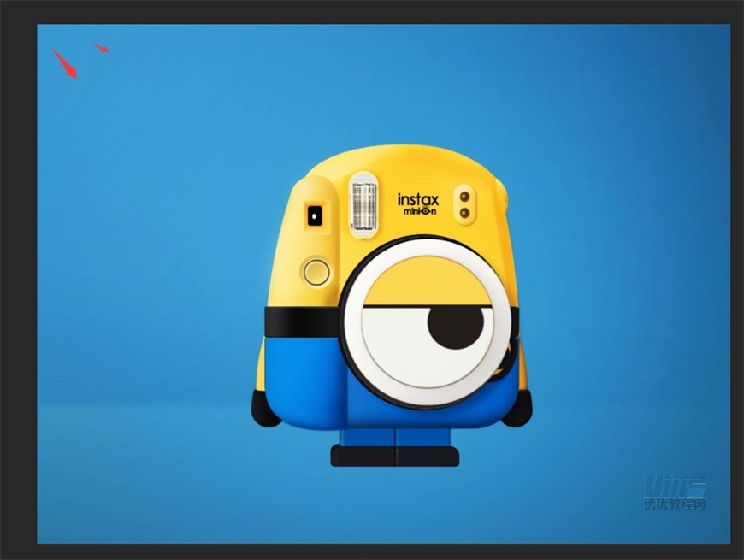Click the black feet base under the camera
Viewport: 744px width, 560px height.
[395, 456]
